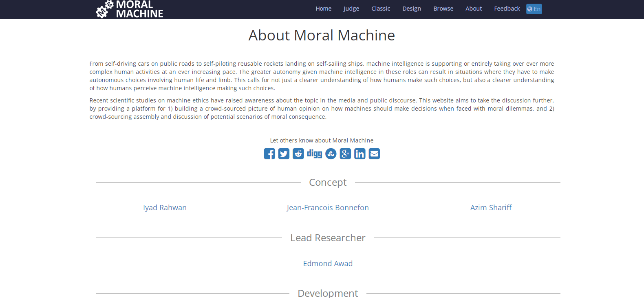Share on Twitter
This screenshot has width=644, height=298.
pyautogui.click(x=284, y=154)
